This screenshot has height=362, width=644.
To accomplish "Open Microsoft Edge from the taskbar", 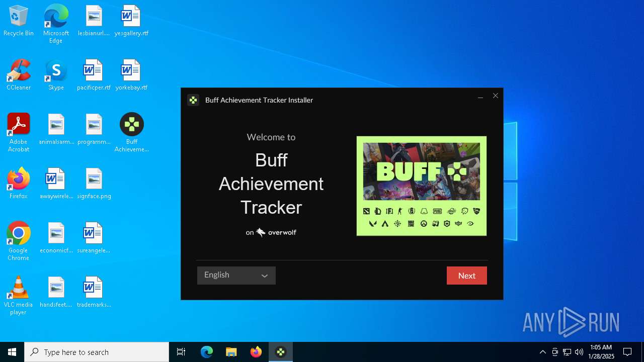I will [207, 352].
